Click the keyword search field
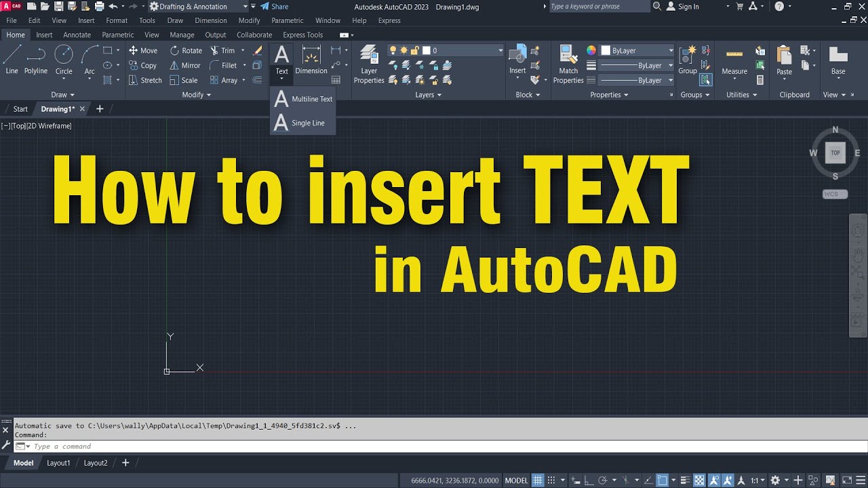Viewport: 868px width, 488px height. tap(598, 6)
